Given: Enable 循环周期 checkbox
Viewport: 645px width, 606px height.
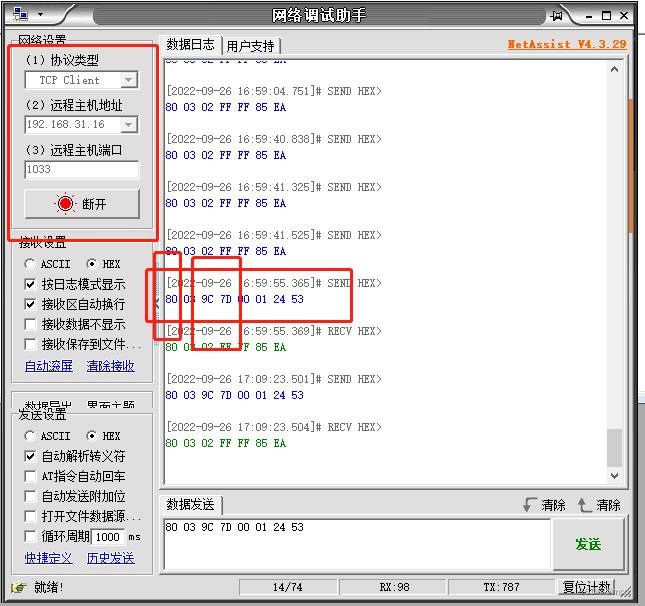Looking at the screenshot, I should tap(30, 536).
